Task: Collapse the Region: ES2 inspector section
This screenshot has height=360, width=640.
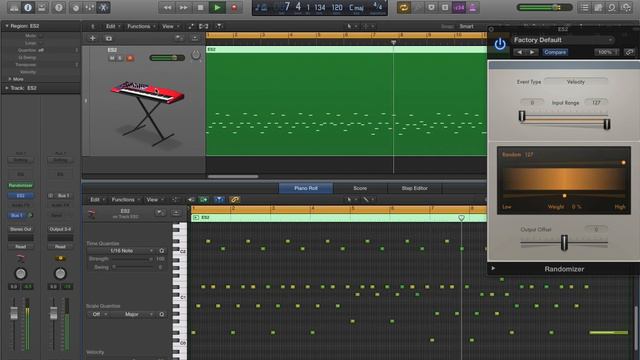Action: pos(7,26)
